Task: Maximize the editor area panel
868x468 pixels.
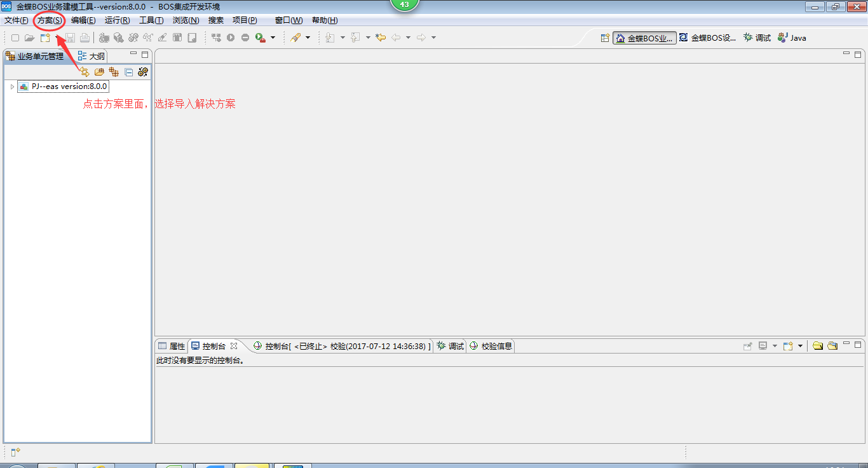Action: point(858,54)
